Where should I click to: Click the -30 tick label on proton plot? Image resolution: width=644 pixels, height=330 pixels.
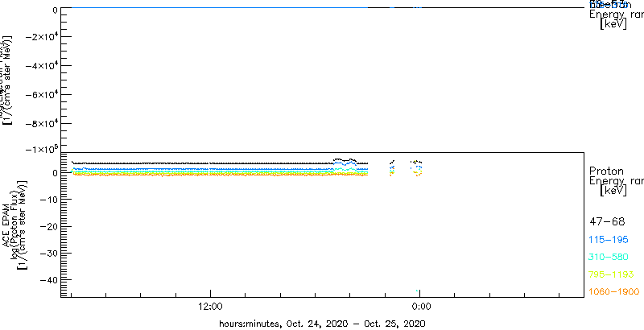(48, 254)
